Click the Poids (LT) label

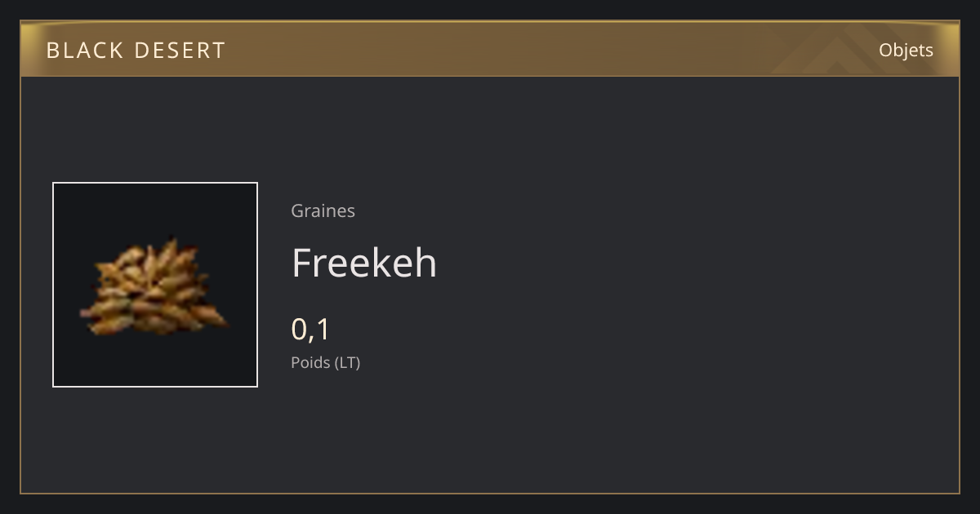pos(325,362)
